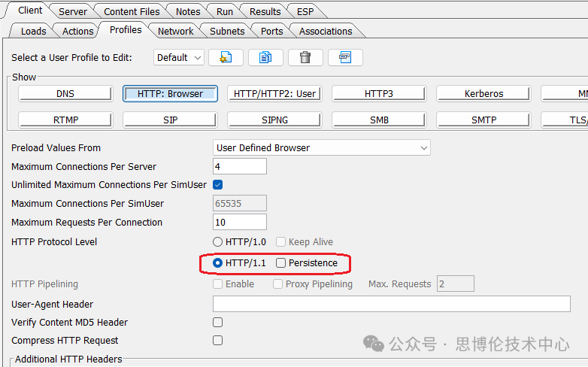Enable the Persistence checkbox
The height and width of the screenshot is (367, 588).
tap(281, 263)
